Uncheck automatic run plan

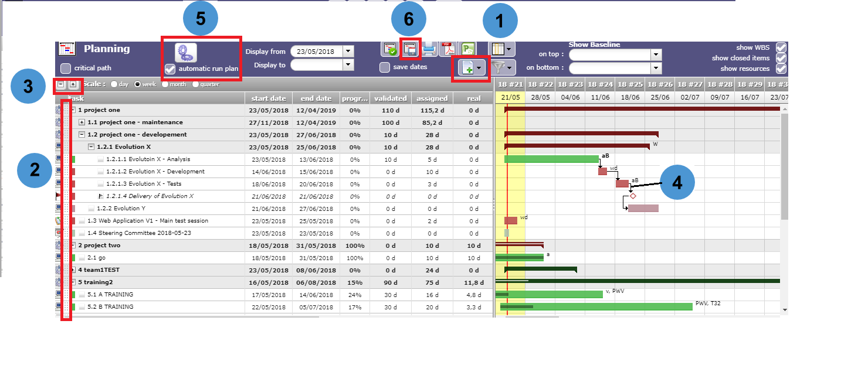[170, 69]
